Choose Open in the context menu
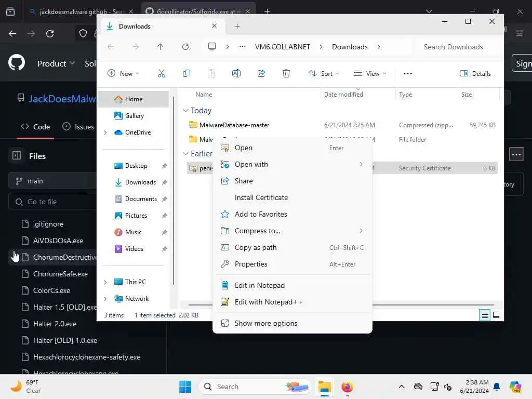The width and height of the screenshot is (532, 399). point(292,148)
